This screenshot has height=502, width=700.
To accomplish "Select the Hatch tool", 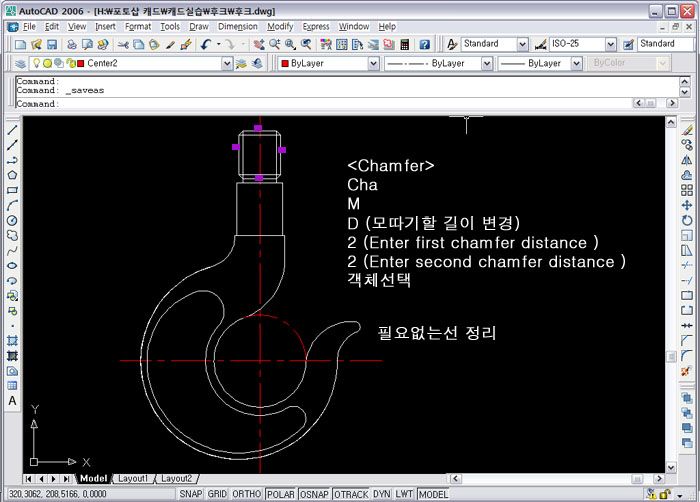I will pyautogui.click(x=12, y=341).
